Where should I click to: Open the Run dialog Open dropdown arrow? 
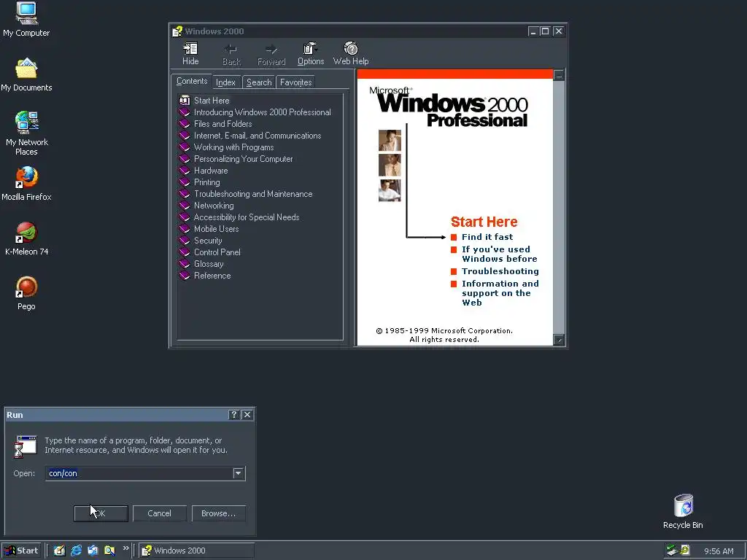(239, 473)
